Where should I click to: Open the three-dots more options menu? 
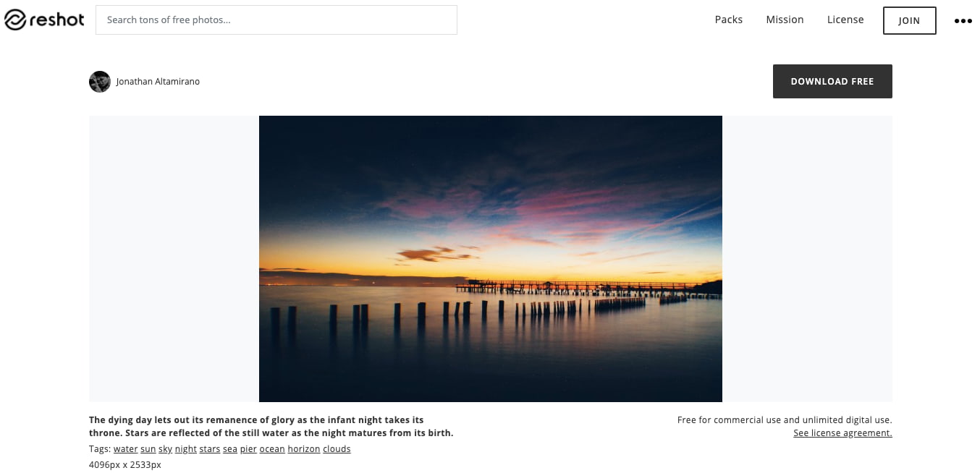(963, 21)
